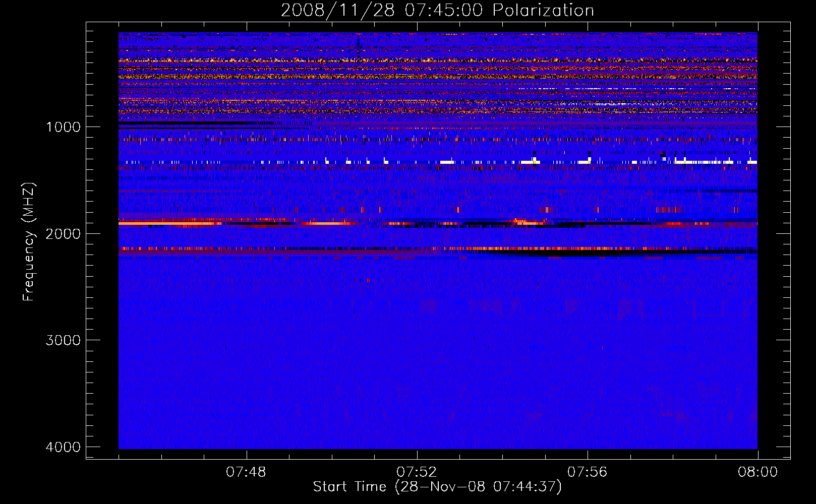The width and height of the screenshot is (816, 504).
Task: Click the 08:00 time axis label
Action: tap(757, 472)
